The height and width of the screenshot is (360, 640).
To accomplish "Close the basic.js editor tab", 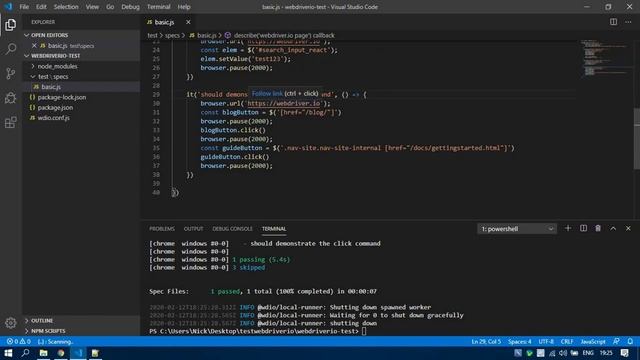I will pos(188,22).
